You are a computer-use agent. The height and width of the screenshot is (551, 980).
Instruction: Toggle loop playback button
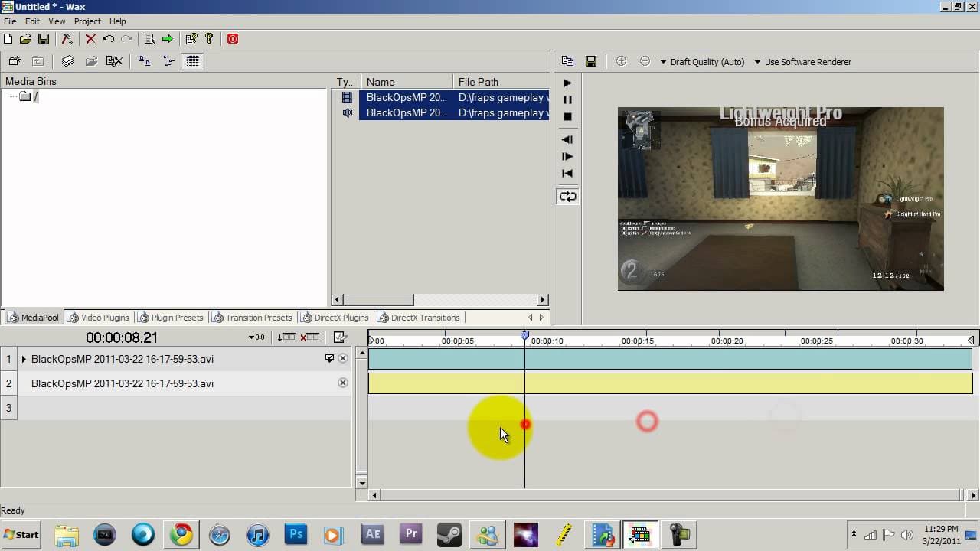(567, 197)
